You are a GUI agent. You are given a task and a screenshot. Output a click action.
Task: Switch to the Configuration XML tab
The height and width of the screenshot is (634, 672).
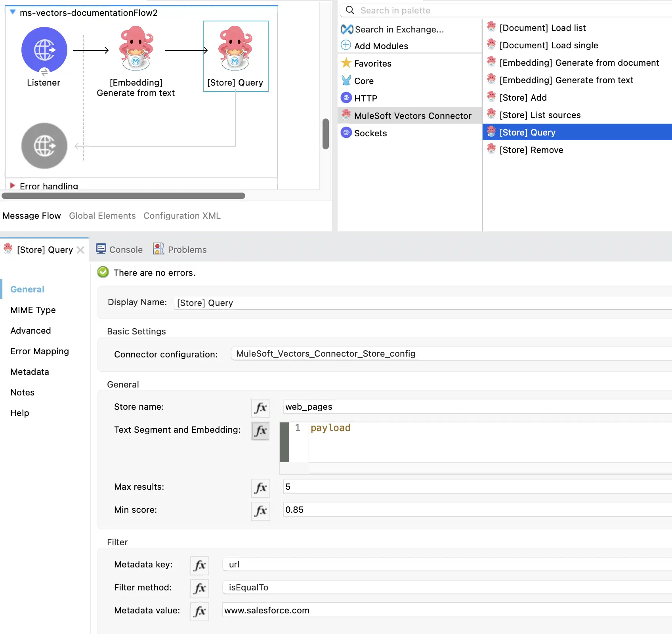(182, 216)
